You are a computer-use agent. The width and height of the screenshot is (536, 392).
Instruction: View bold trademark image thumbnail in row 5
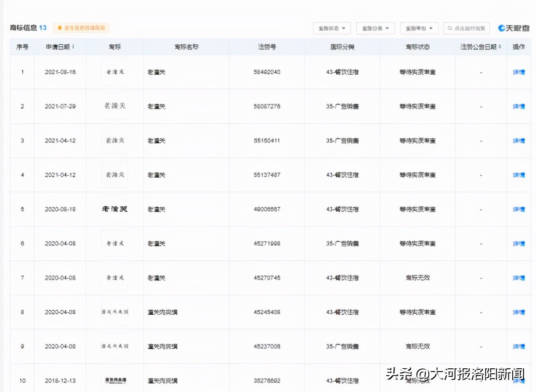point(115,209)
